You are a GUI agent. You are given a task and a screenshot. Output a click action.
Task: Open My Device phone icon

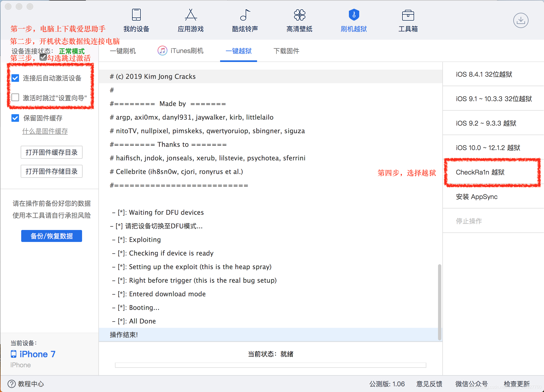click(x=136, y=15)
